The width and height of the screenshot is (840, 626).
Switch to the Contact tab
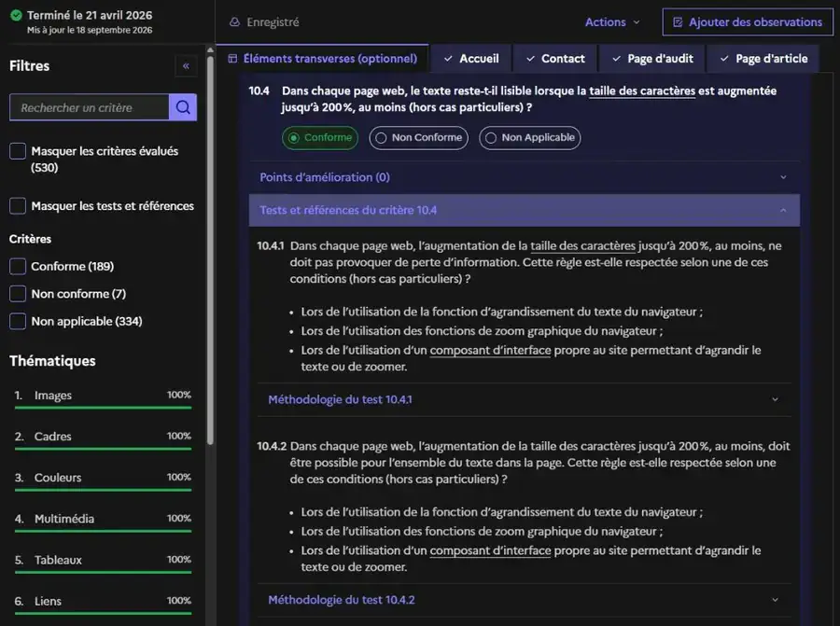coord(555,59)
